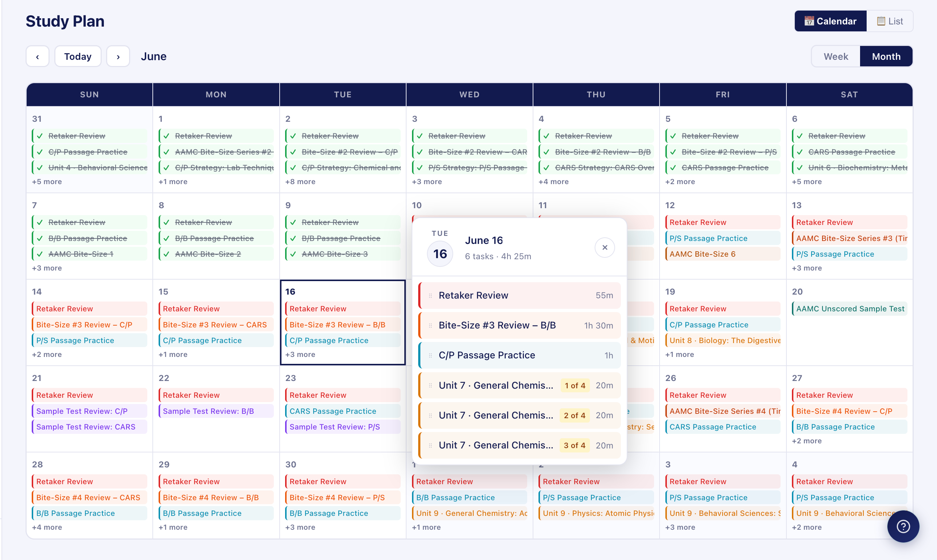Uncheck AAMC Bite-Size 3 on June 9
This screenshot has width=937, height=560.
click(x=293, y=254)
